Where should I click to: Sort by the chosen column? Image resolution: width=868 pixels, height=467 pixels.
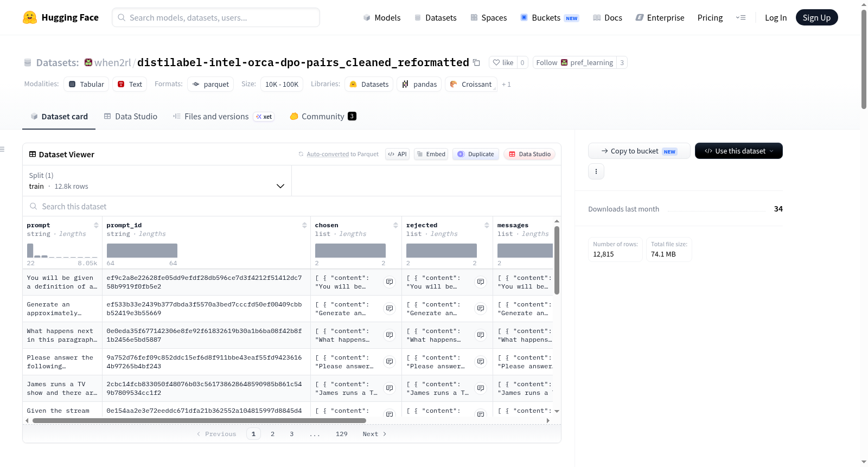[x=395, y=226]
